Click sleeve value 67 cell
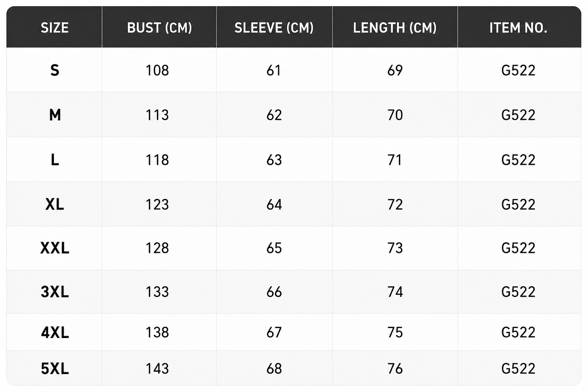 click(274, 332)
